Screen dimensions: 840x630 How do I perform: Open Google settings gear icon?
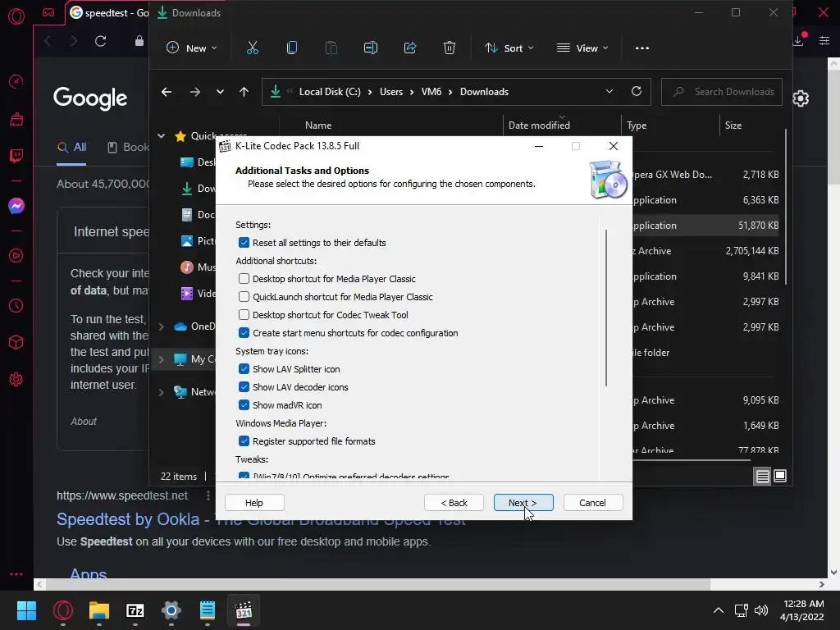tap(801, 98)
